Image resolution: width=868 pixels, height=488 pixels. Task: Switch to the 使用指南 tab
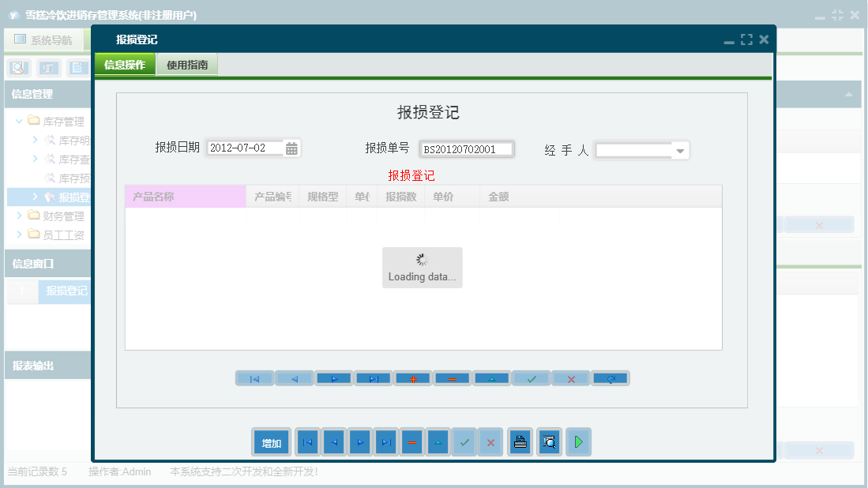[187, 64]
